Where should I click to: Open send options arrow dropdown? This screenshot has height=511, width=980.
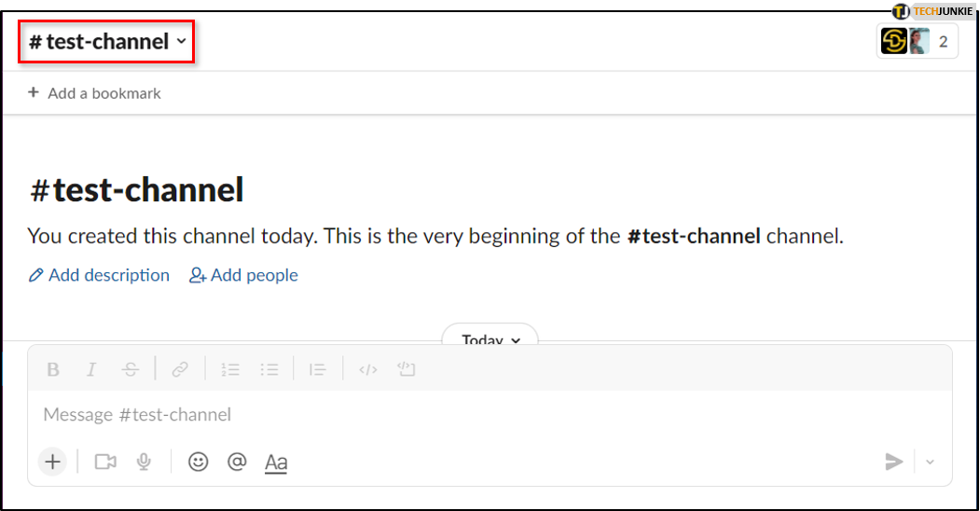click(930, 462)
